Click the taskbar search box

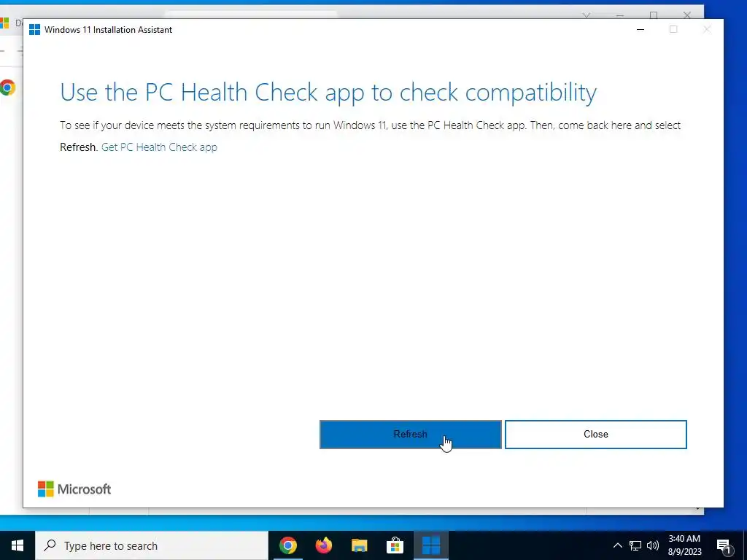pos(152,545)
